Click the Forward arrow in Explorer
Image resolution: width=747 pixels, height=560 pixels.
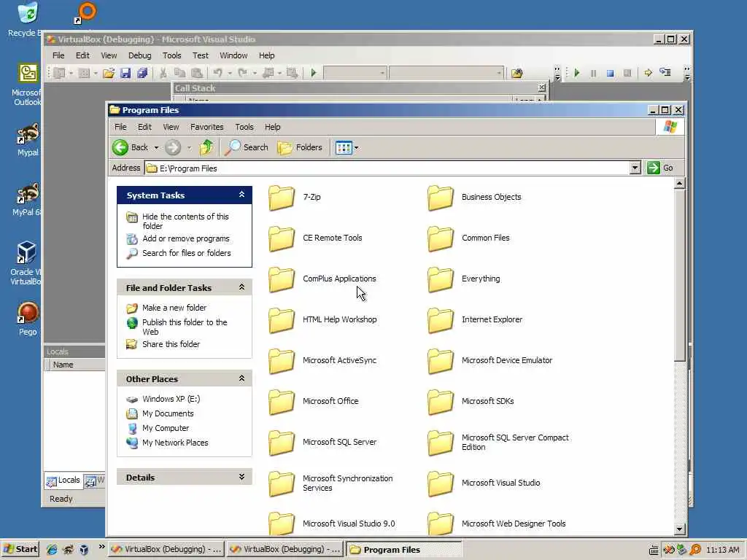point(173,147)
